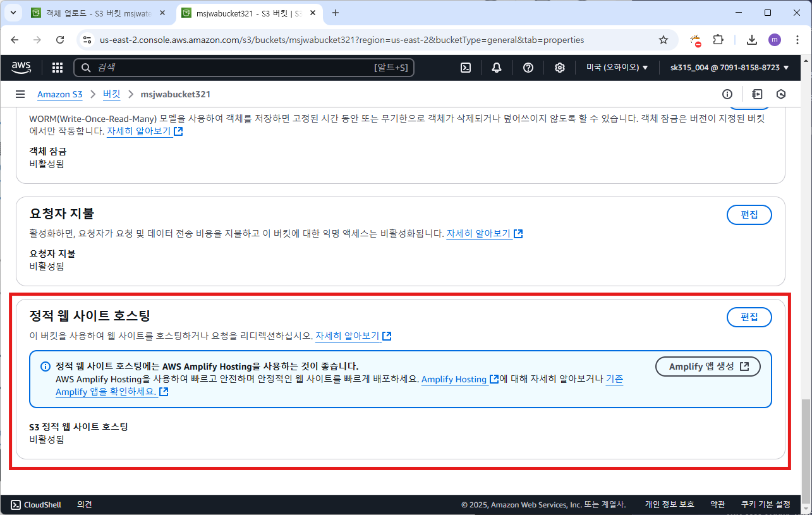This screenshot has height=515, width=812.
Task: Click the info icon in Amplify notice
Action: [45, 367]
